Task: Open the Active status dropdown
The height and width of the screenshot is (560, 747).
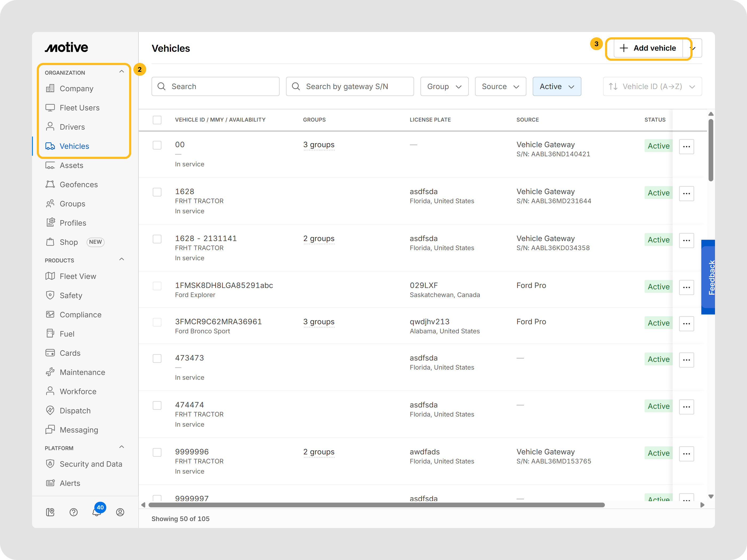Action: point(557,86)
